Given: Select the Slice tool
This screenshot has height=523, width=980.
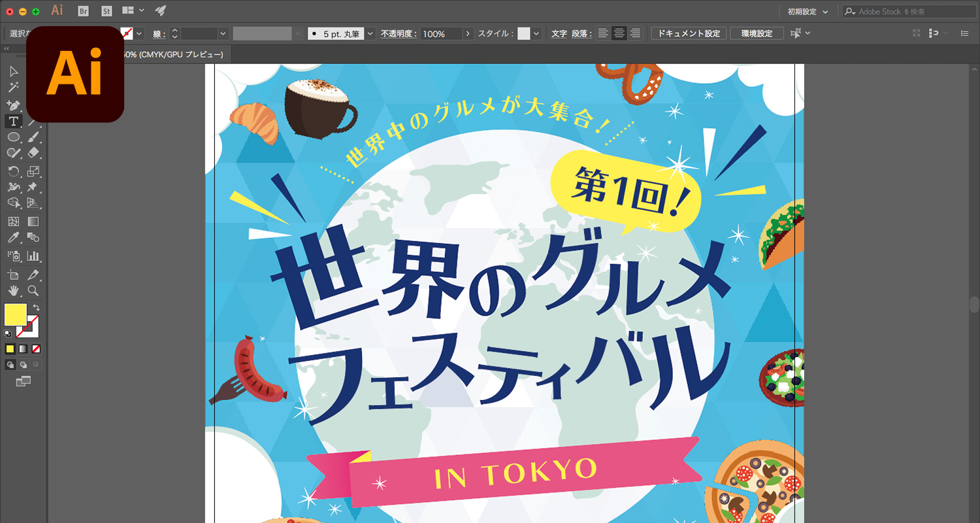Looking at the screenshot, I should [34, 275].
